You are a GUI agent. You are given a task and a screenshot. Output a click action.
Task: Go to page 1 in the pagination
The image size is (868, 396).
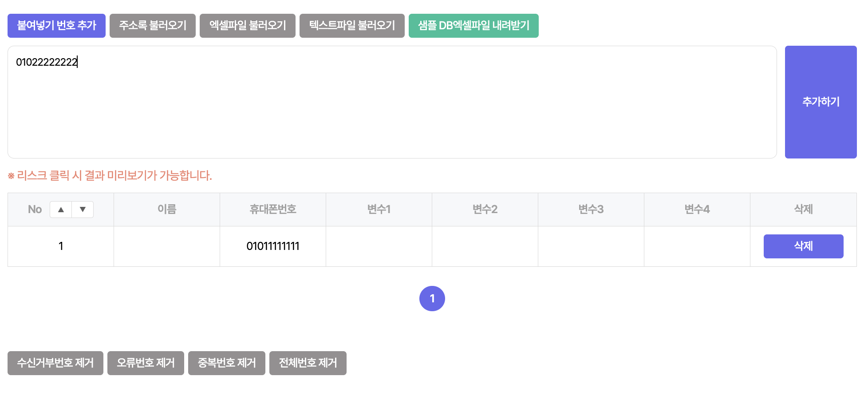tap(432, 298)
